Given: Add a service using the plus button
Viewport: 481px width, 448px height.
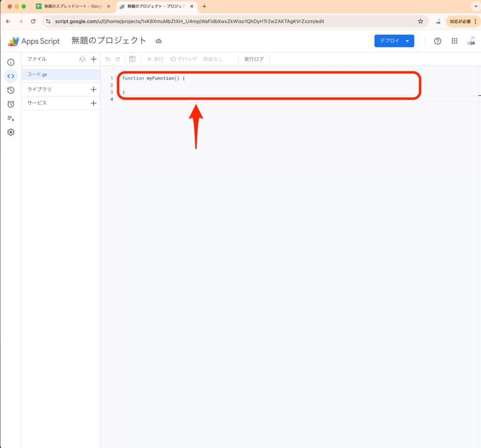Looking at the screenshot, I should coord(93,103).
